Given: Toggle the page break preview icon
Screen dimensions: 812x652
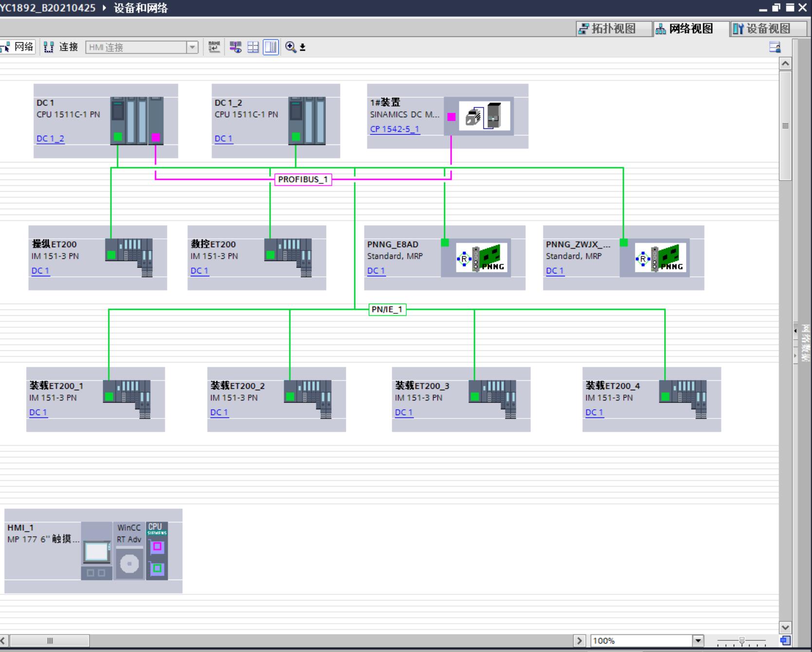Looking at the screenshot, I should click(253, 47).
